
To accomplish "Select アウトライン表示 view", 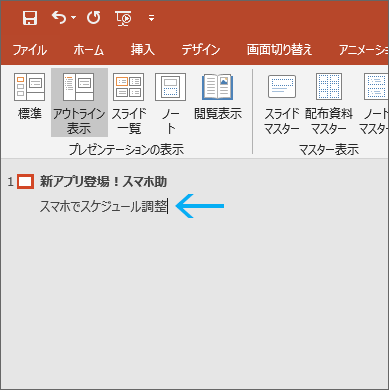I will click(x=79, y=102).
